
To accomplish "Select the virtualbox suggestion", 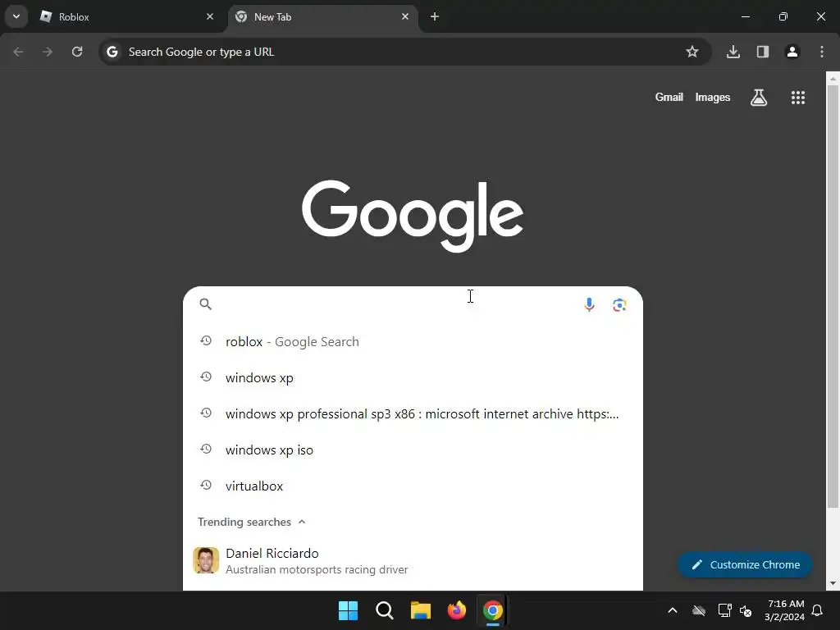I will pos(413,486).
